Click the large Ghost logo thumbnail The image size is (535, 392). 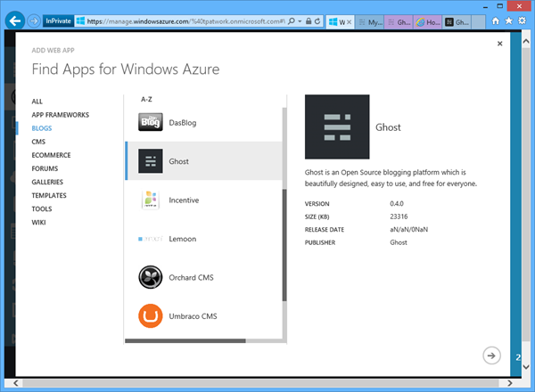pyautogui.click(x=337, y=127)
